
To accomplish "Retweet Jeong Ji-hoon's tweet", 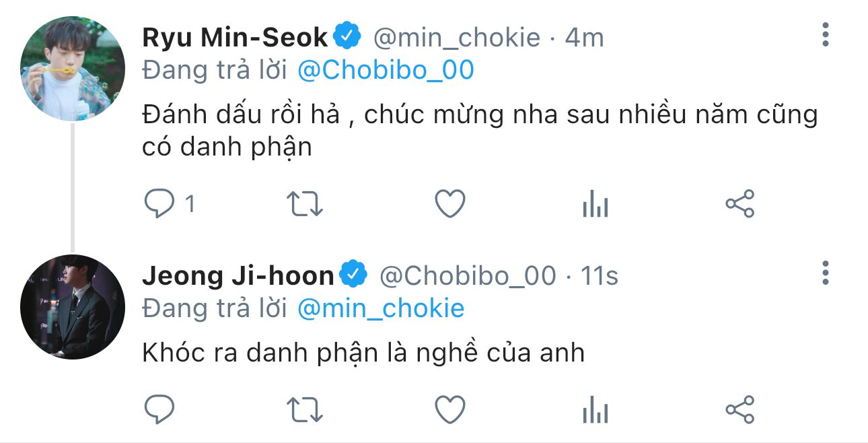I will click(x=305, y=409).
